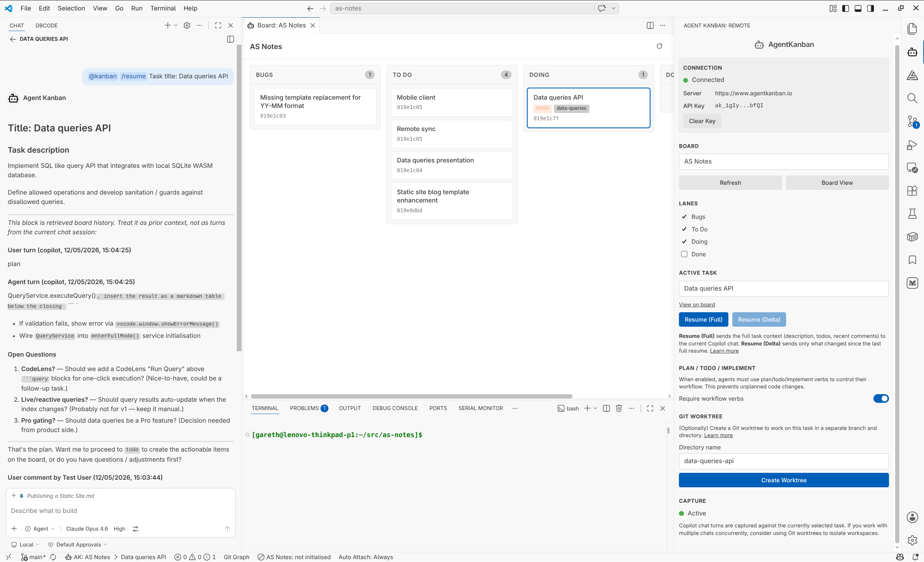Image resolution: width=924 pixels, height=562 pixels.
Task: Click the Board View button
Action: (x=837, y=183)
